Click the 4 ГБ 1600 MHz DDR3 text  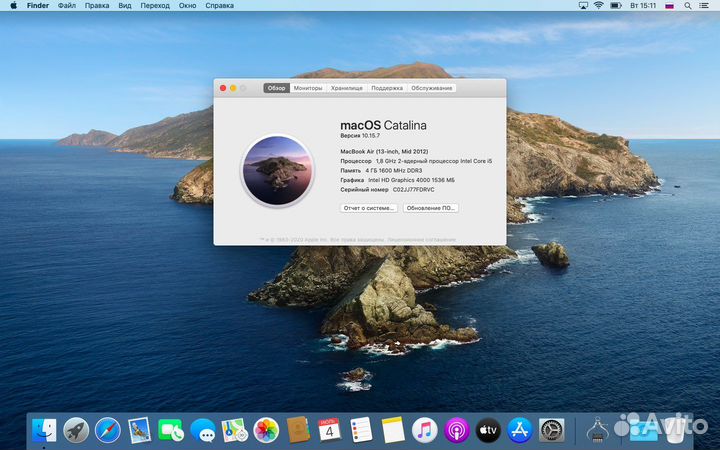(394, 170)
